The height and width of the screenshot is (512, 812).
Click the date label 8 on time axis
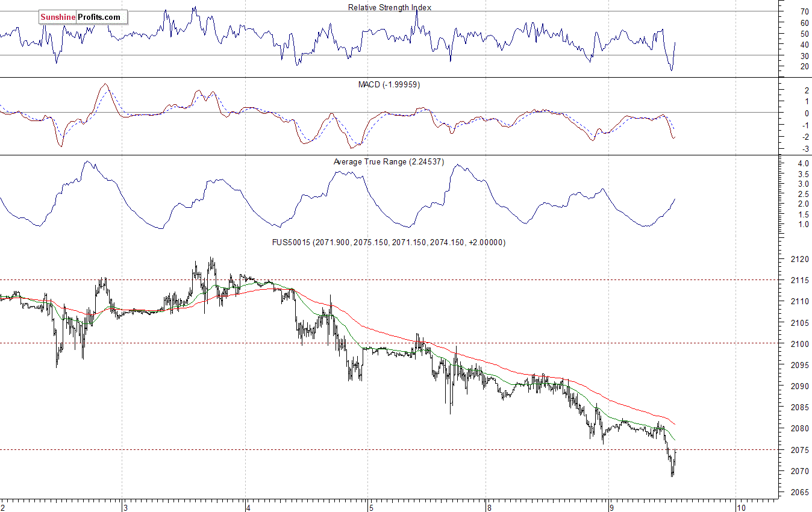[489, 507]
